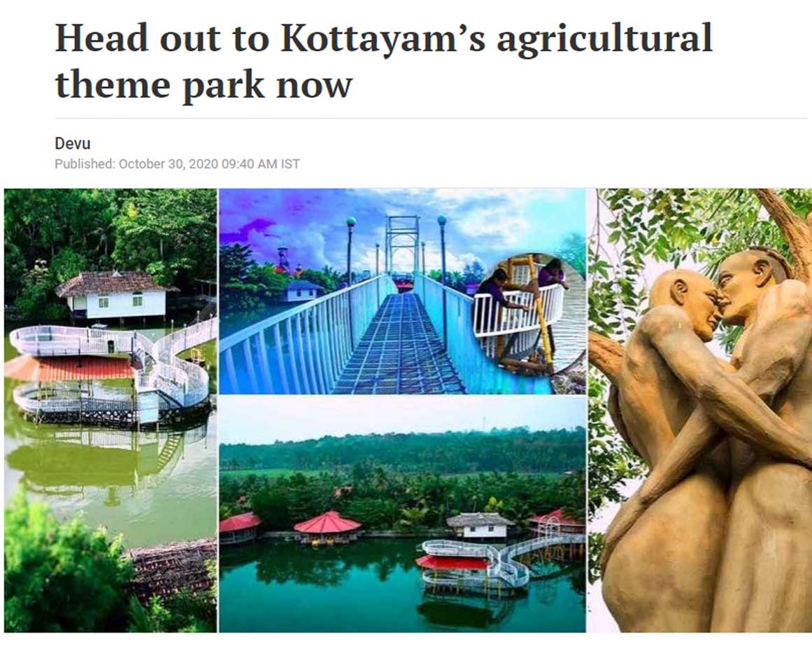Open the left photo of green pond
This screenshot has height=650, width=812.
click(111, 410)
